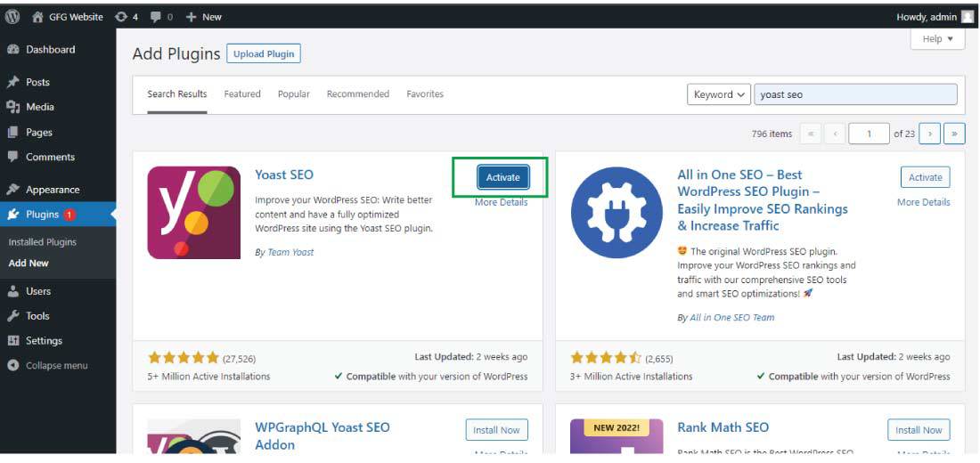Open Settings in the sidebar
Viewport: 980px width, 463px height.
(44, 340)
